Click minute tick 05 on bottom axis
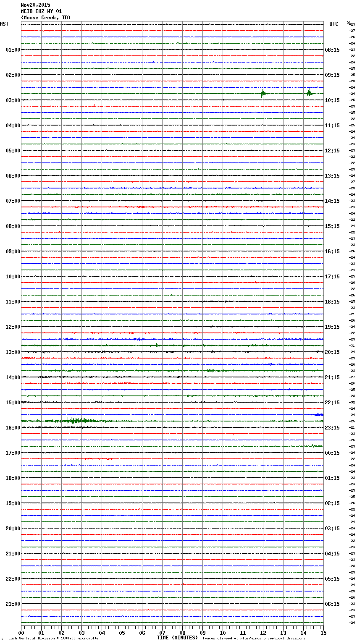The height and width of the screenshot is (644, 357). tap(122, 633)
